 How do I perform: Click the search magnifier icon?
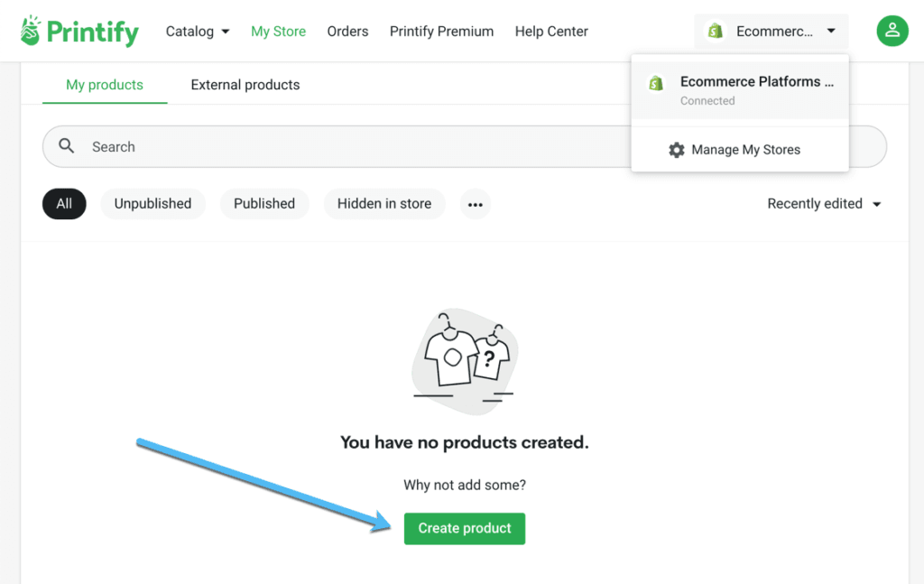(66, 146)
